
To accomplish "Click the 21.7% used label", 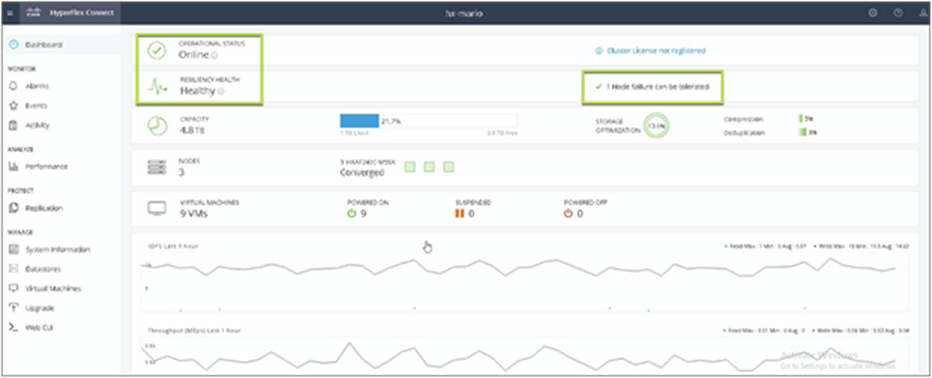I will tap(392, 121).
